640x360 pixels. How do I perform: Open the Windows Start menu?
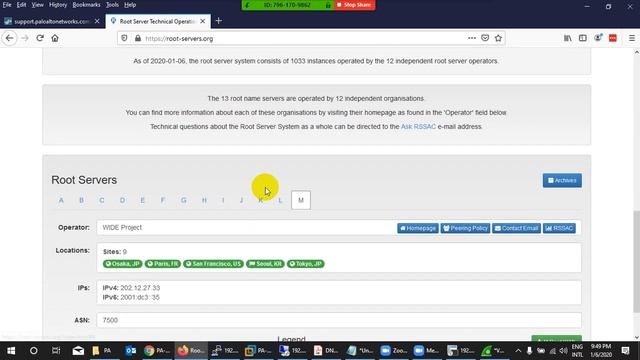(11, 351)
